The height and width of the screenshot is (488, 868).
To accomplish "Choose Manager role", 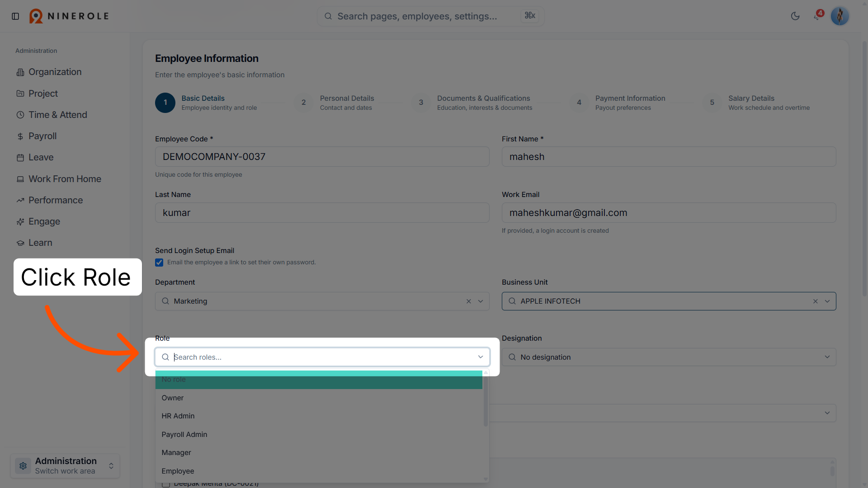I will tap(319, 453).
